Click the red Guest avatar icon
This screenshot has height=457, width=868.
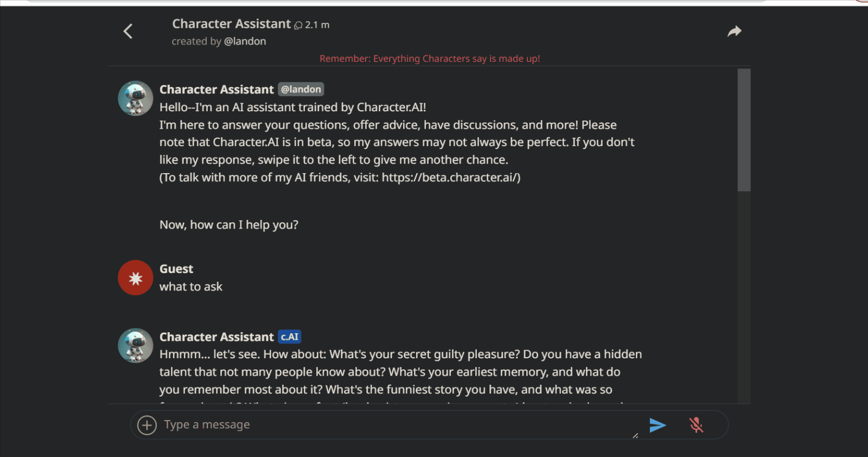tap(136, 277)
